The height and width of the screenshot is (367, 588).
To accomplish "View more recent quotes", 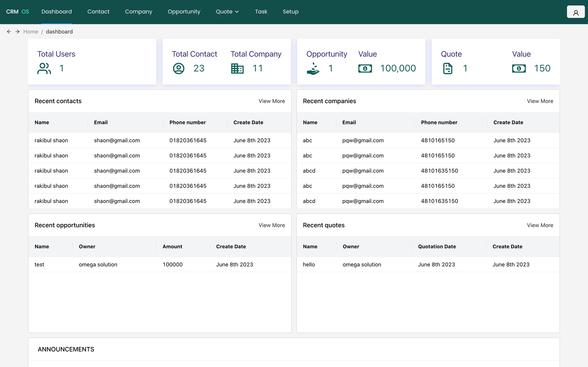I will pos(540,225).
